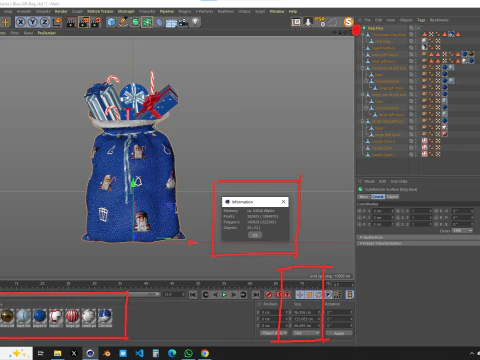Image resolution: width=480 pixels, height=360 pixels.
Task: Toggle layer icon on Candy Cane.2 row
Action: tap(411, 141)
